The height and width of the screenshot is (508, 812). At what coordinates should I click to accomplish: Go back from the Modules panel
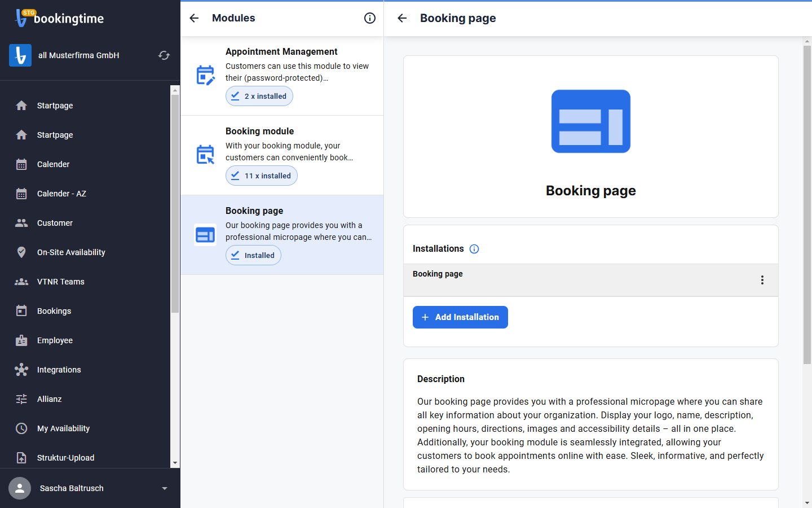pos(194,18)
